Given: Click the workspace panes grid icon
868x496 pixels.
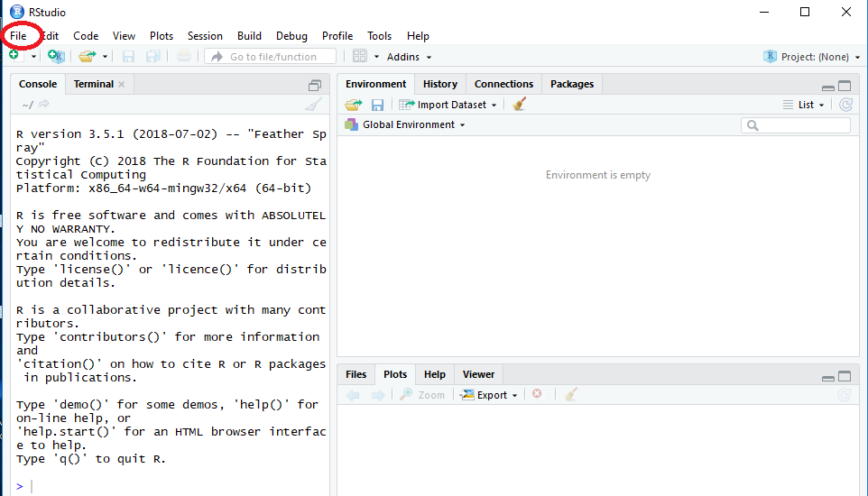Looking at the screenshot, I should coord(360,56).
